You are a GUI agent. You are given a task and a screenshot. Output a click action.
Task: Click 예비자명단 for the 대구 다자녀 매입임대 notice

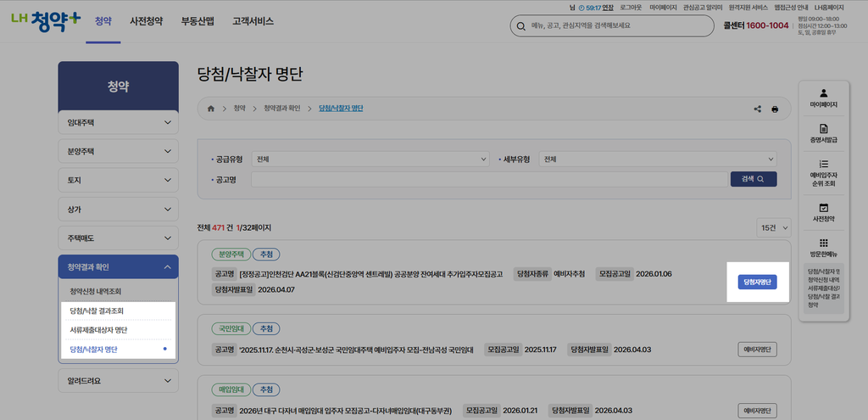757,411
